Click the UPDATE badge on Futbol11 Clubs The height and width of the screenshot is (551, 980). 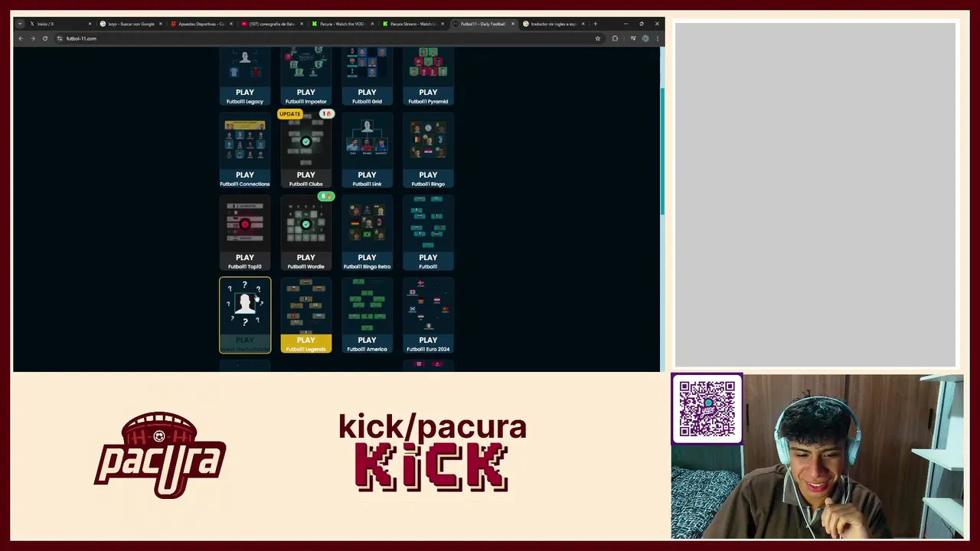tap(290, 114)
